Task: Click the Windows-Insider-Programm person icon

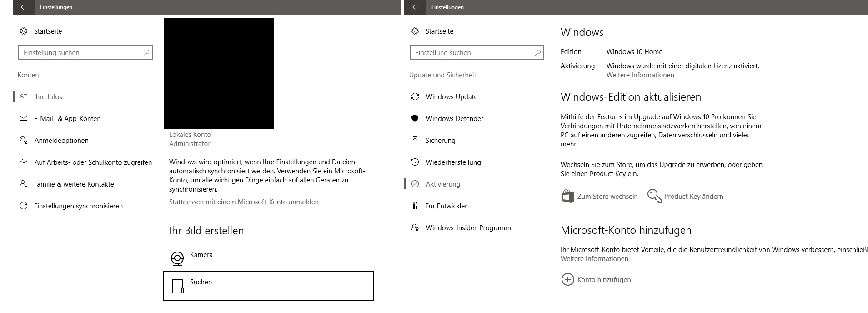Action: click(x=415, y=227)
